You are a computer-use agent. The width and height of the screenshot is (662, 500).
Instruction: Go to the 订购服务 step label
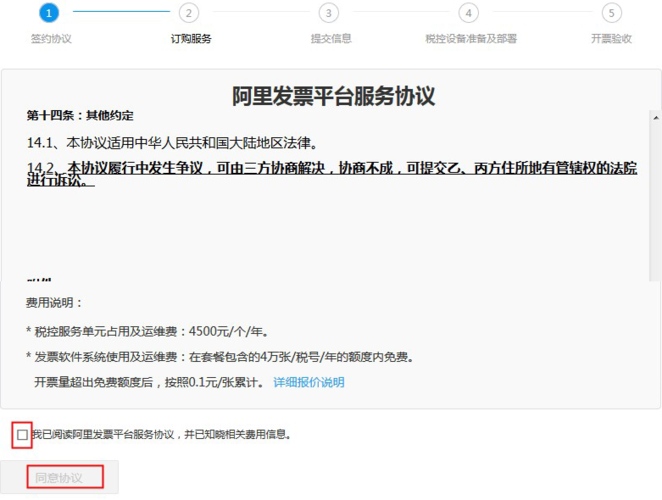[190, 39]
